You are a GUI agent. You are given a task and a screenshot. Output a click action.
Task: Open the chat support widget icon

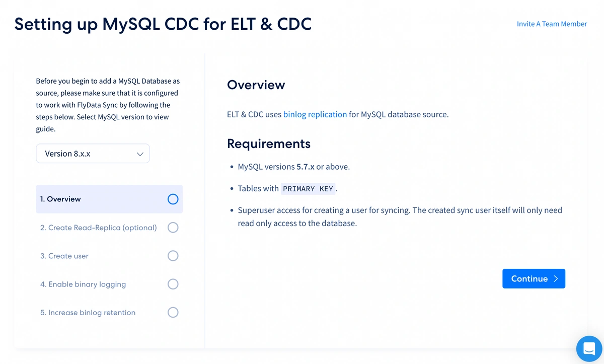coord(589,348)
